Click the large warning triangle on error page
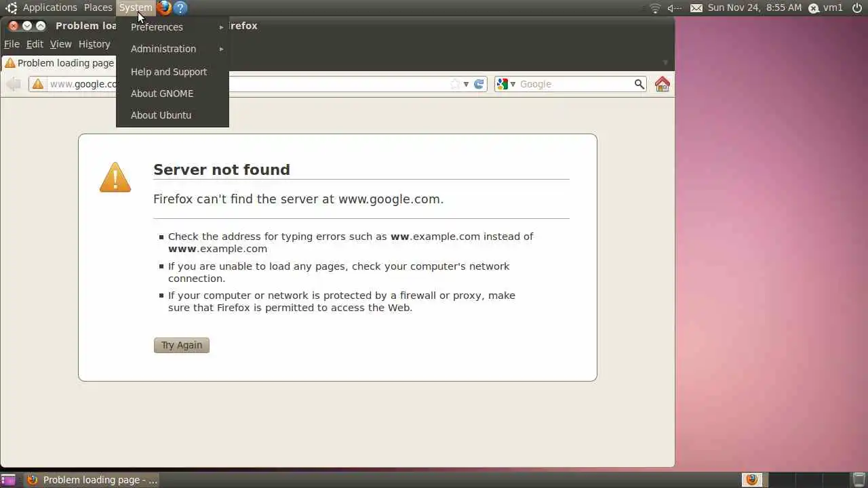The height and width of the screenshot is (488, 868). [115, 178]
